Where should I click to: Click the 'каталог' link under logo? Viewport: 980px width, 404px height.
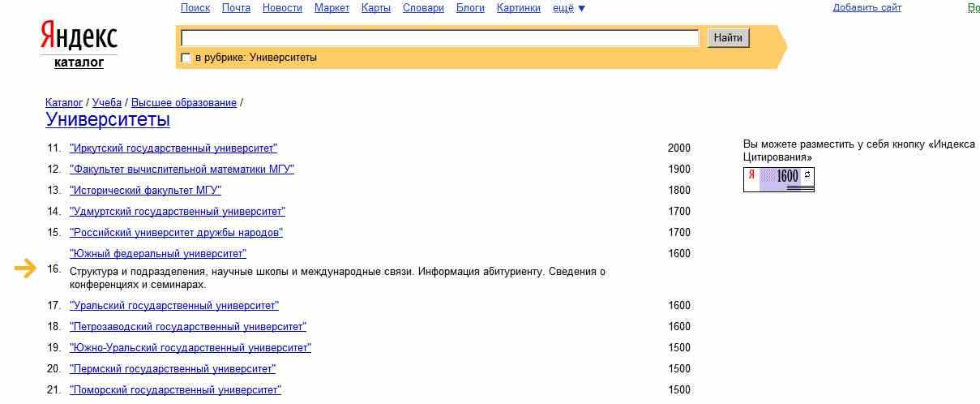click(x=79, y=62)
